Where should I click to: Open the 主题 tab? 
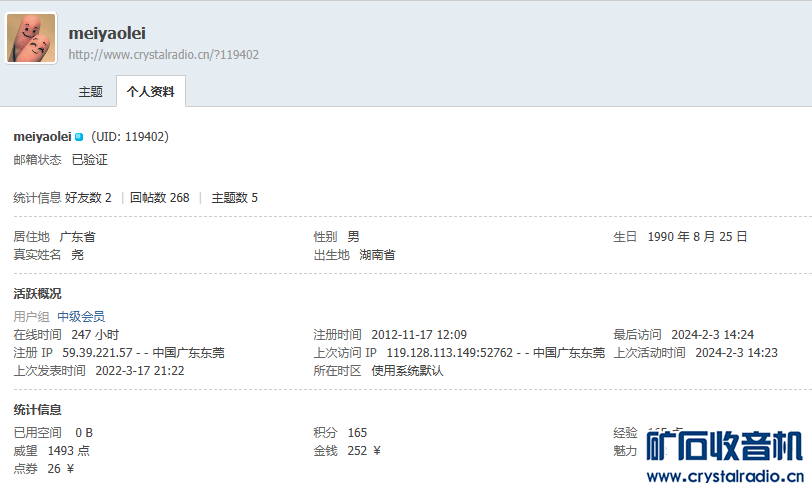90,91
